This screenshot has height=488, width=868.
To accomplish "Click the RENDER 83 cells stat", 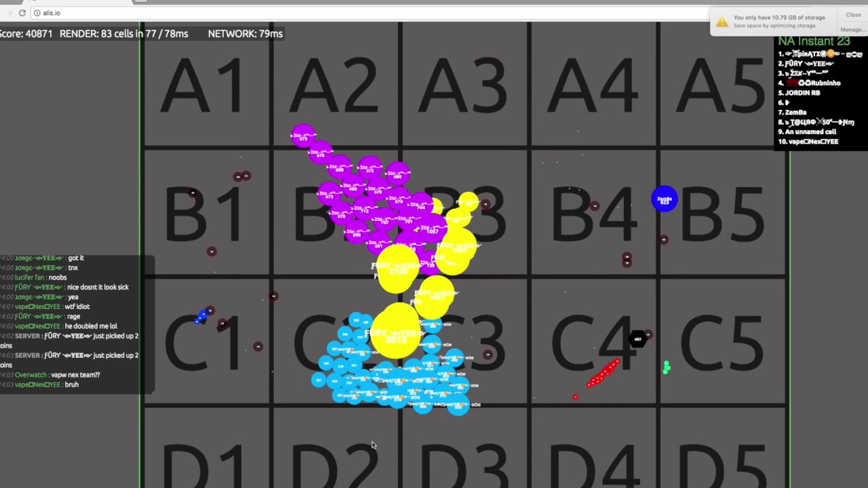I will [x=124, y=33].
